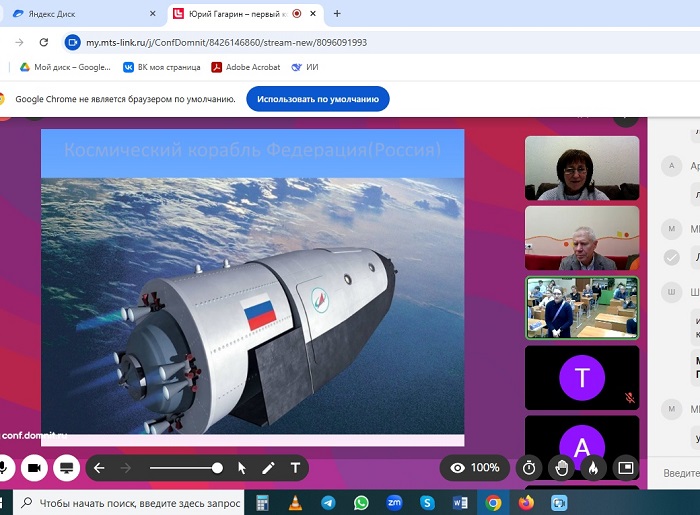Open Telegram from the taskbar
Image resolution: width=700 pixels, height=515 pixels.
coord(328,502)
